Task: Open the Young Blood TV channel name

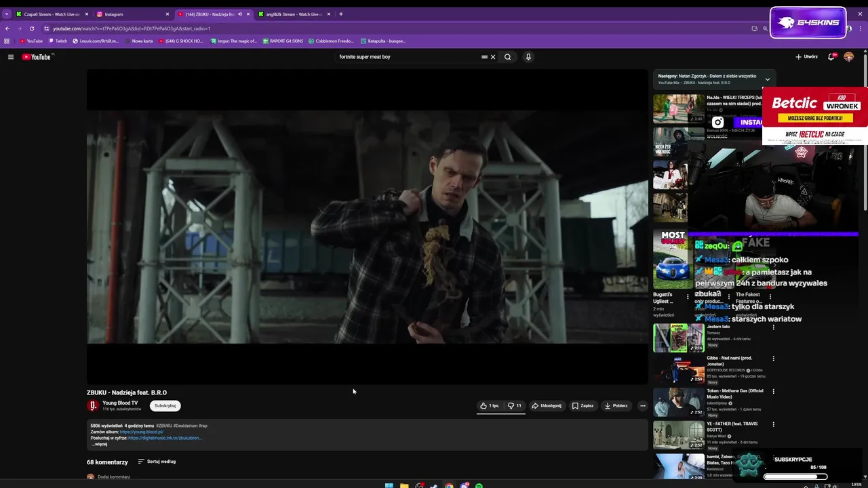Action: tap(120, 403)
